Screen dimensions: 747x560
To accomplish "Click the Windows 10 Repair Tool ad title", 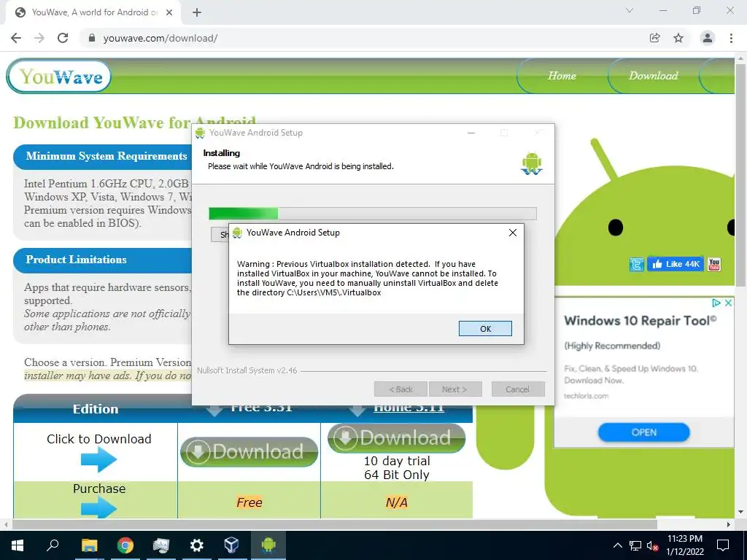I will [x=640, y=321].
